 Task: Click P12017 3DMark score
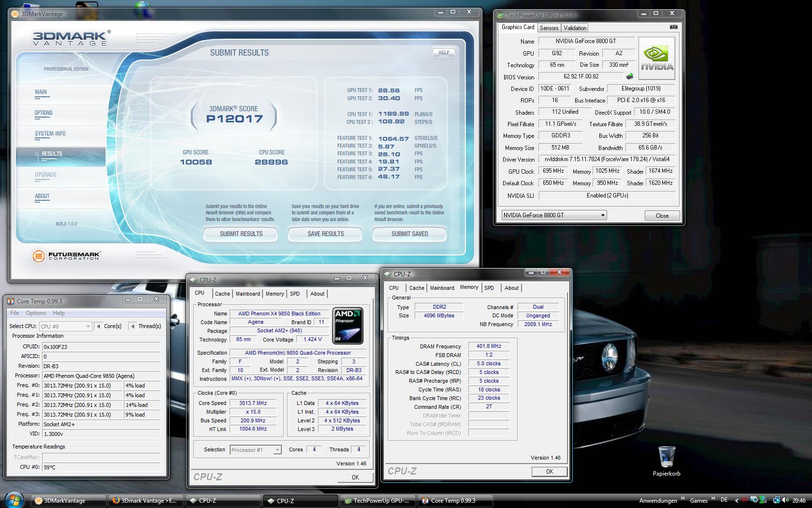coord(234,119)
